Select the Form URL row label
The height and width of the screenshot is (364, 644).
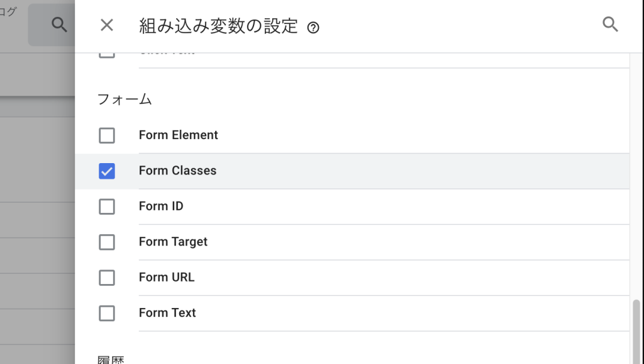[x=166, y=277]
